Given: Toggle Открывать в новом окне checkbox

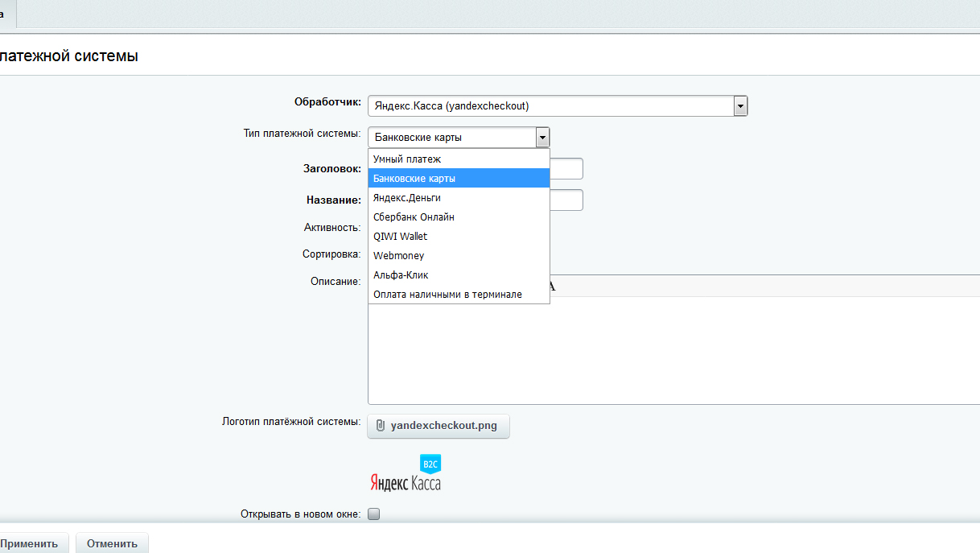Looking at the screenshot, I should 373,514.
